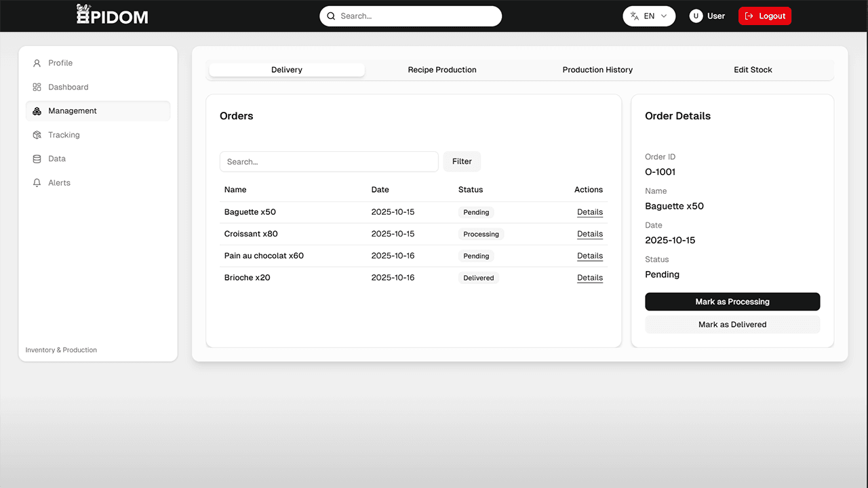Screen dimensions: 868x488
Task: Open Alerts using the bell icon
Action: (37, 182)
